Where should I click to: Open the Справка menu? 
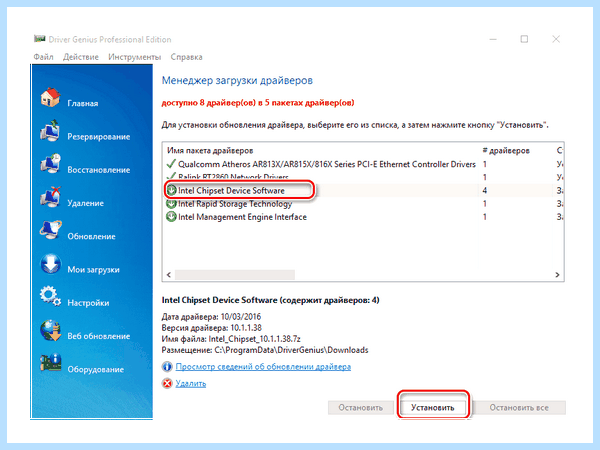186,57
